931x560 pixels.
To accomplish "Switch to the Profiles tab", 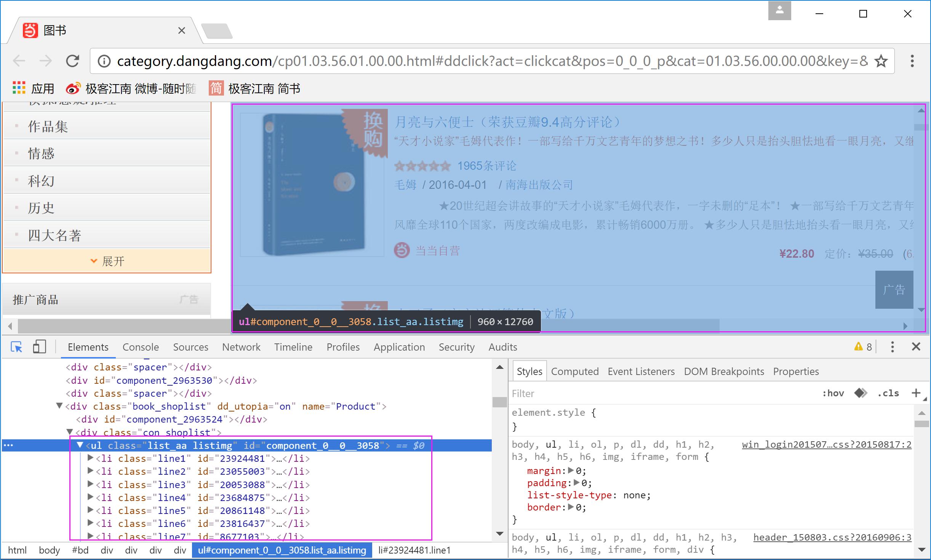I will coord(343,347).
